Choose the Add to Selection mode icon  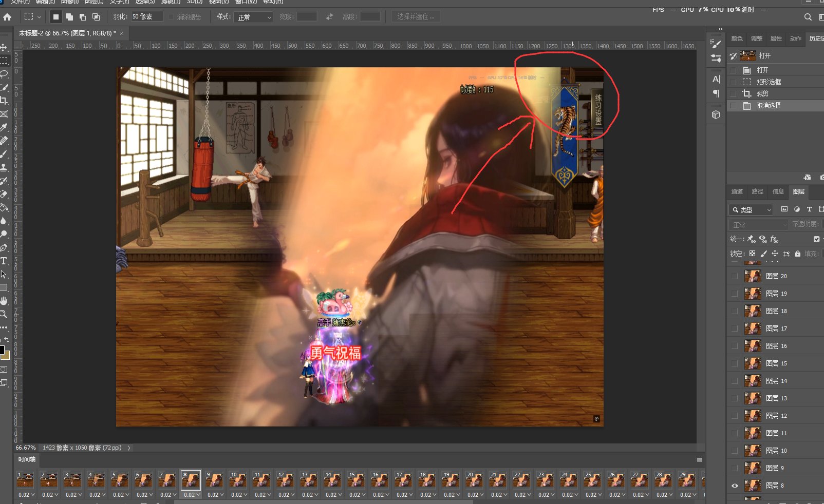[x=69, y=17]
